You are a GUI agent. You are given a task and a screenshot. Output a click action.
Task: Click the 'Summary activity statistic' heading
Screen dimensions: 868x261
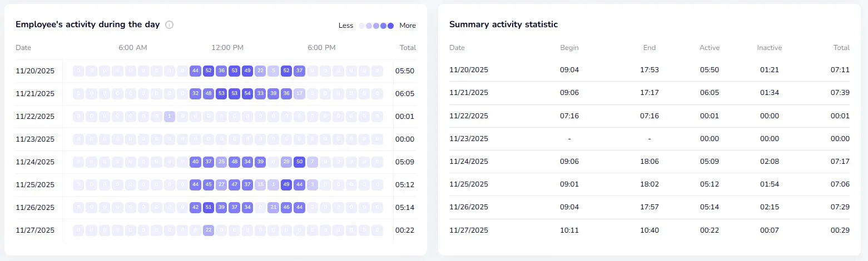tap(503, 24)
